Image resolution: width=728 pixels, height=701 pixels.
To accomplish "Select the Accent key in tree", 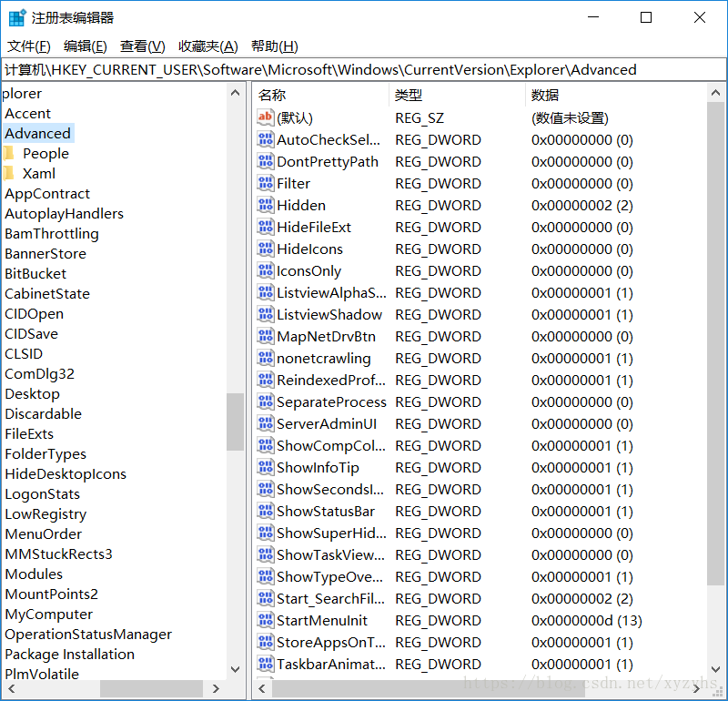I will point(28,114).
